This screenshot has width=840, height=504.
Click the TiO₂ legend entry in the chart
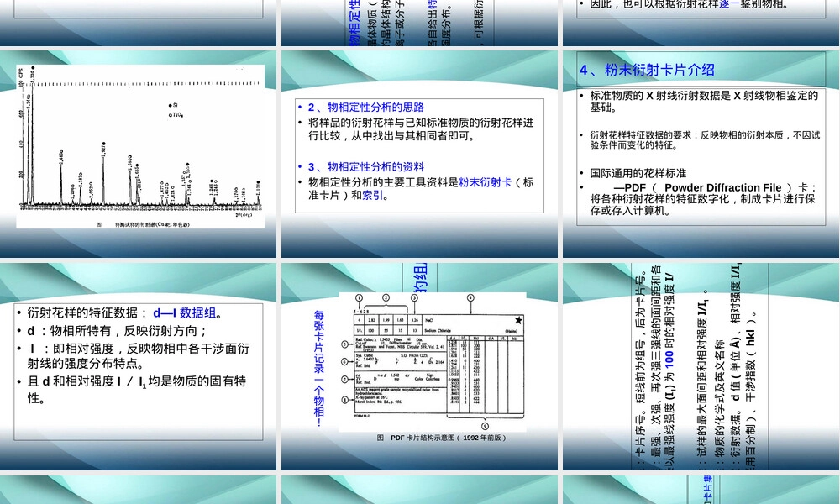(176, 114)
